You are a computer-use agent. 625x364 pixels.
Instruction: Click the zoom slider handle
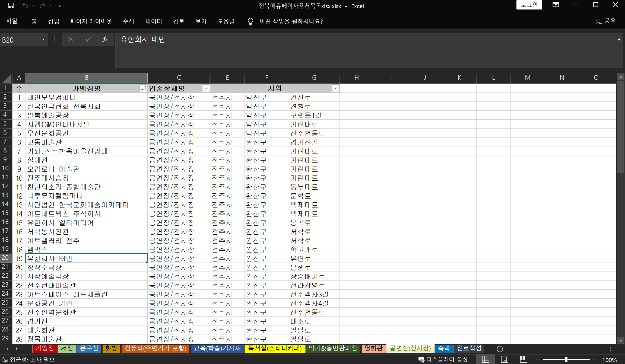(x=566, y=360)
